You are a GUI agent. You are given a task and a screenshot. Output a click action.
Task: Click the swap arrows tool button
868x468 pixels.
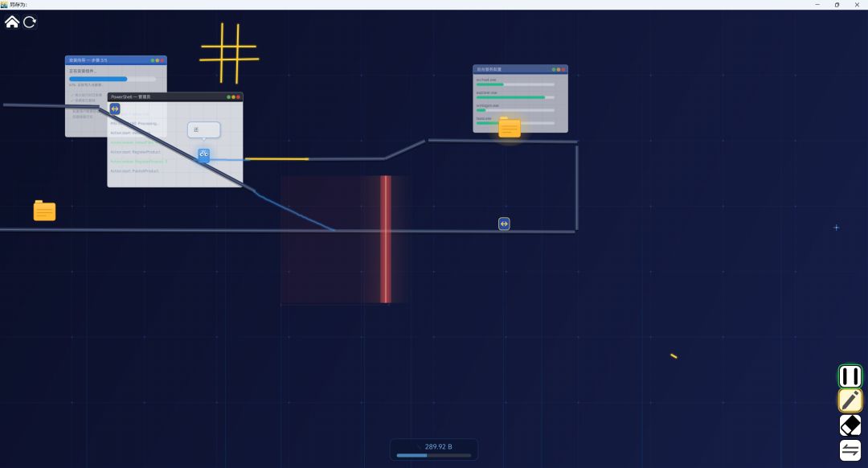pyautogui.click(x=850, y=450)
